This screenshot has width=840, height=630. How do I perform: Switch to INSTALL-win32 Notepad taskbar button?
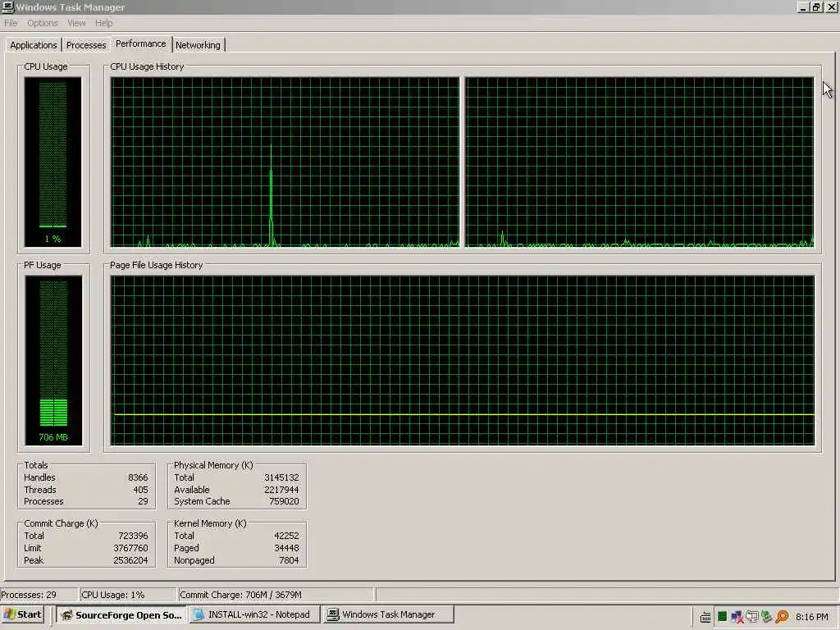click(x=254, y=614)
